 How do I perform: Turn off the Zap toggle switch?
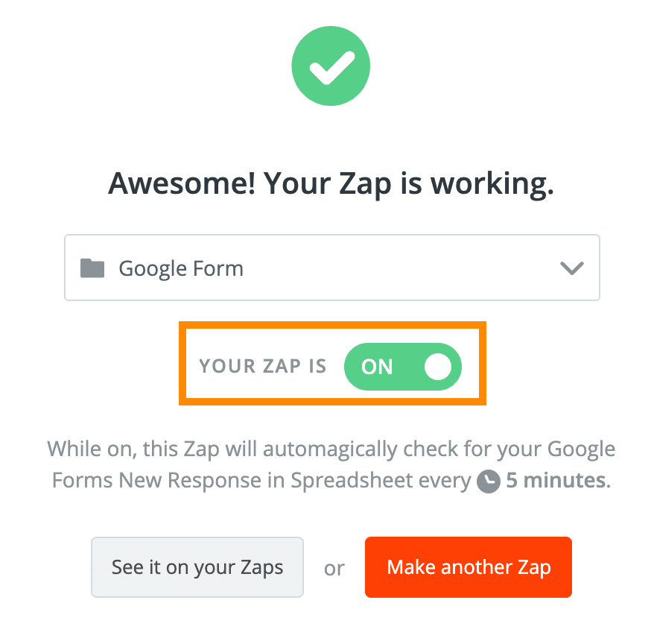point(402,367)
